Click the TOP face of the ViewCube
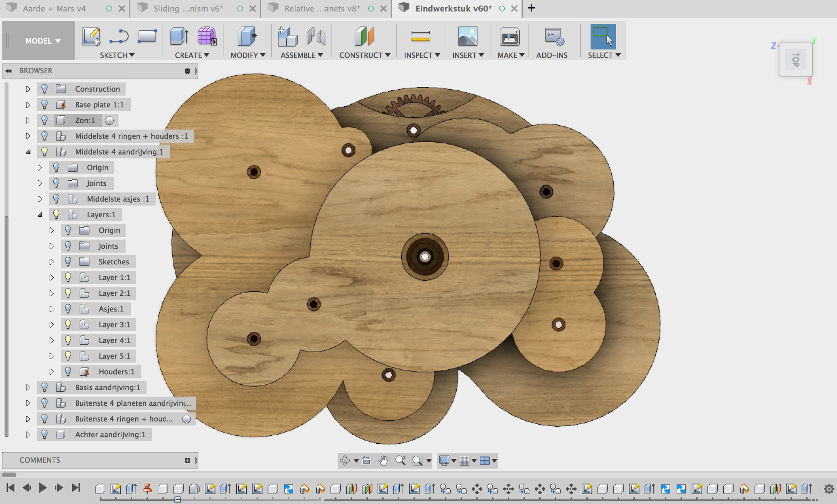Viewport: 837px width, 504px height. [x=795, y=60]
